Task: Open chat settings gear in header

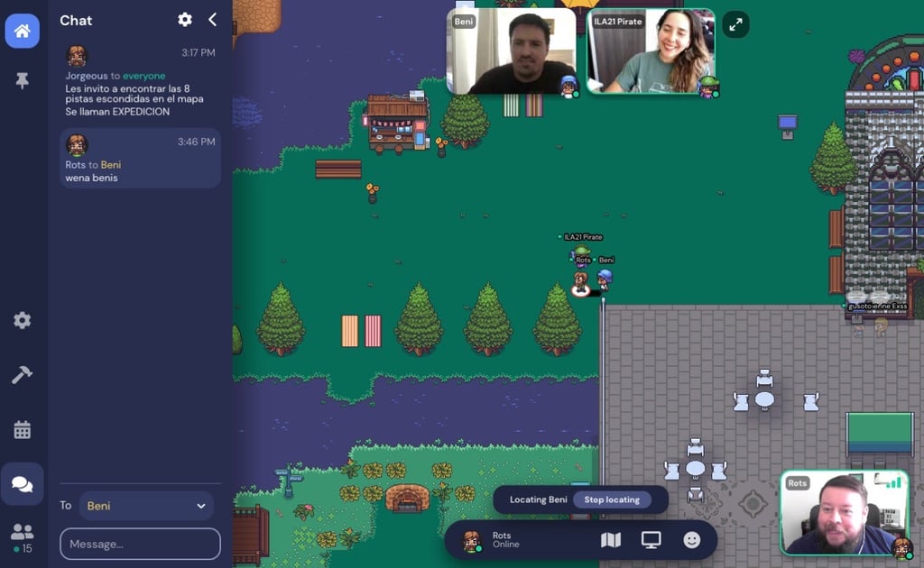Action: pyautogui.click(x=185, y=20)
